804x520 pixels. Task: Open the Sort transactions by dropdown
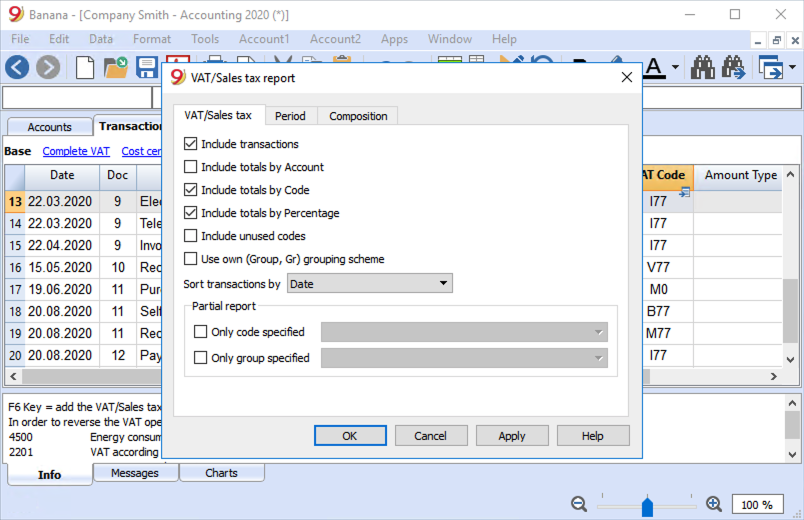tap(370, 284)
